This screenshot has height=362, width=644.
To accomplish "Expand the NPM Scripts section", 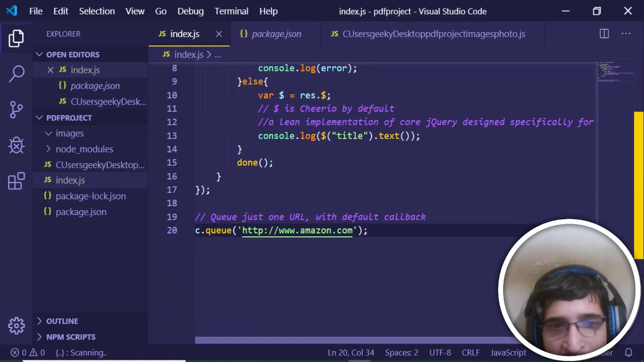I will (70, 337).
